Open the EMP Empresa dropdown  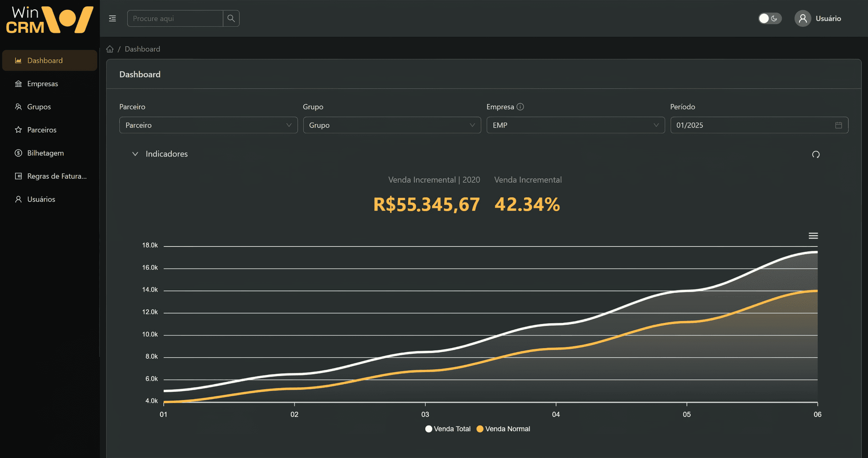(x=575, y=125)
